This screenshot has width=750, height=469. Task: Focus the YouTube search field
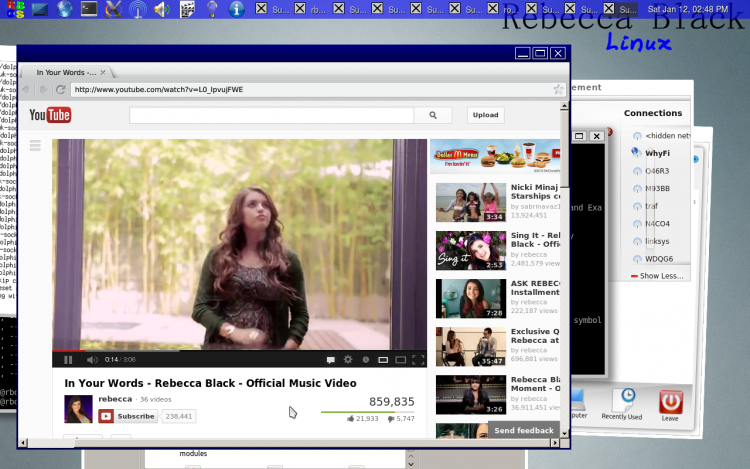coord(271,115)
